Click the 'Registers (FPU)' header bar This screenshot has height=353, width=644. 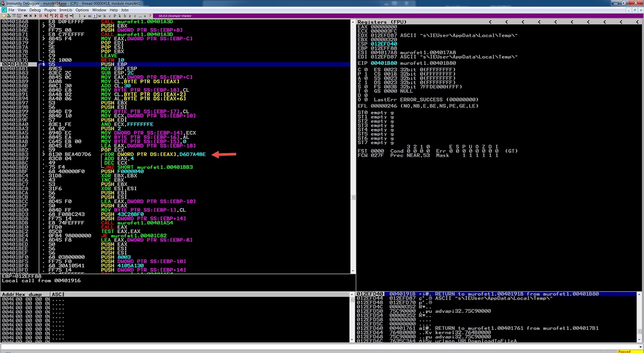click(499, 22)
